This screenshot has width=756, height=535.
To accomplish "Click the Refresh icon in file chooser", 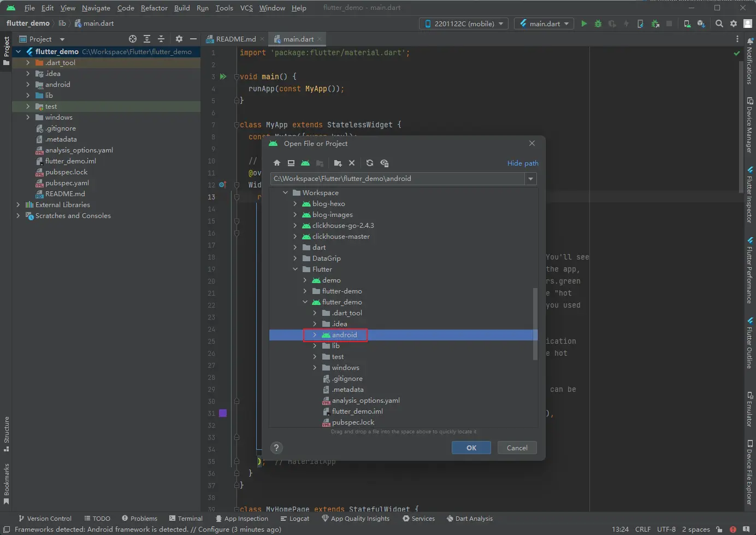I will pos(370,163).
